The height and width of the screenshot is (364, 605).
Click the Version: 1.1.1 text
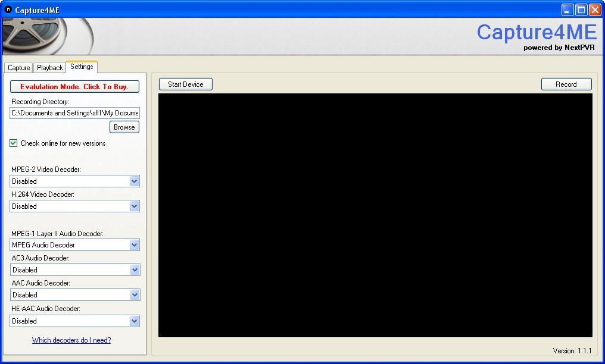(572, 351)
